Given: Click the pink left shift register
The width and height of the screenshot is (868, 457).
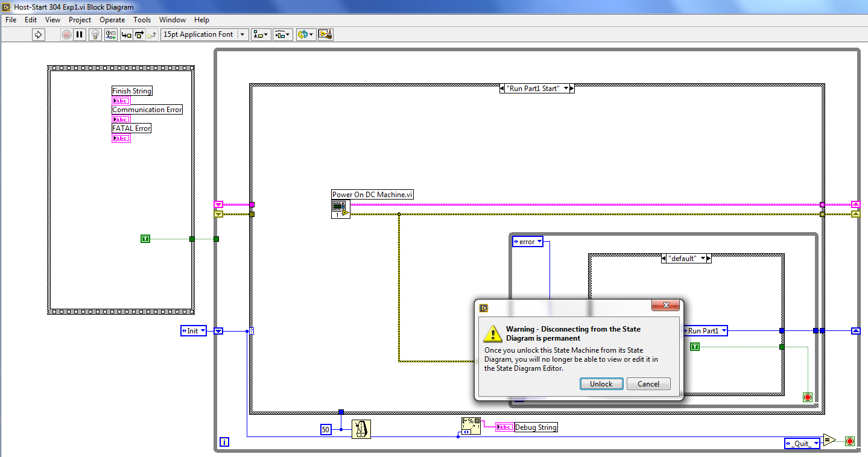Looking at the screenshot, I should (x=218, y=204).
